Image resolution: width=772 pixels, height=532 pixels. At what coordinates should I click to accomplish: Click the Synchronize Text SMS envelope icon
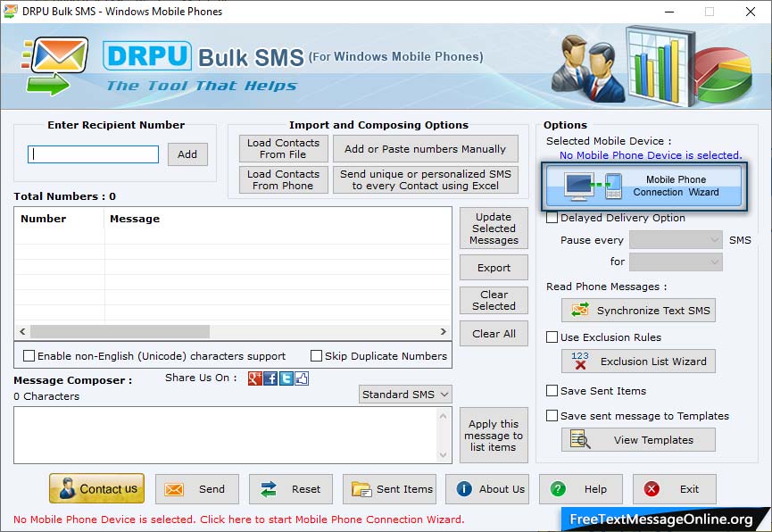point(580,310)
